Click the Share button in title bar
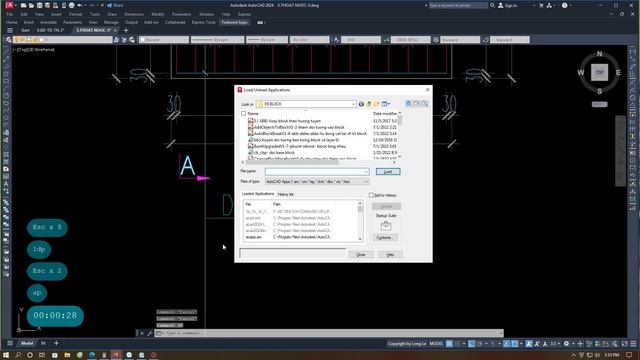 [x=115, y=5]
